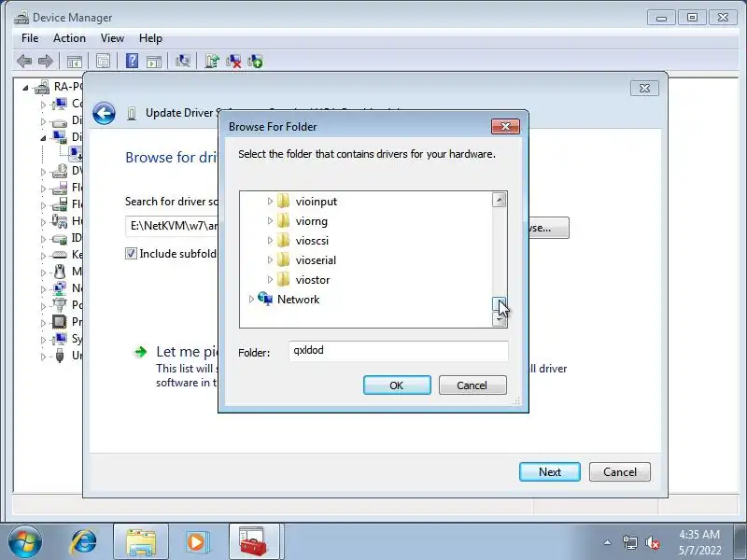Viewport: 747px width, 560px height.
Task: Select the vioscsi folder icon
Action: (283, 240)
